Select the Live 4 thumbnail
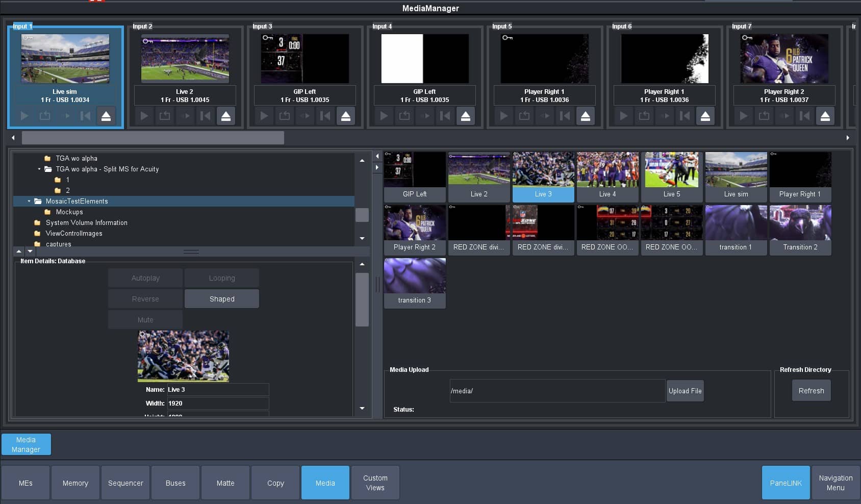Screen dimensions: 861x504 coord(607,177)
